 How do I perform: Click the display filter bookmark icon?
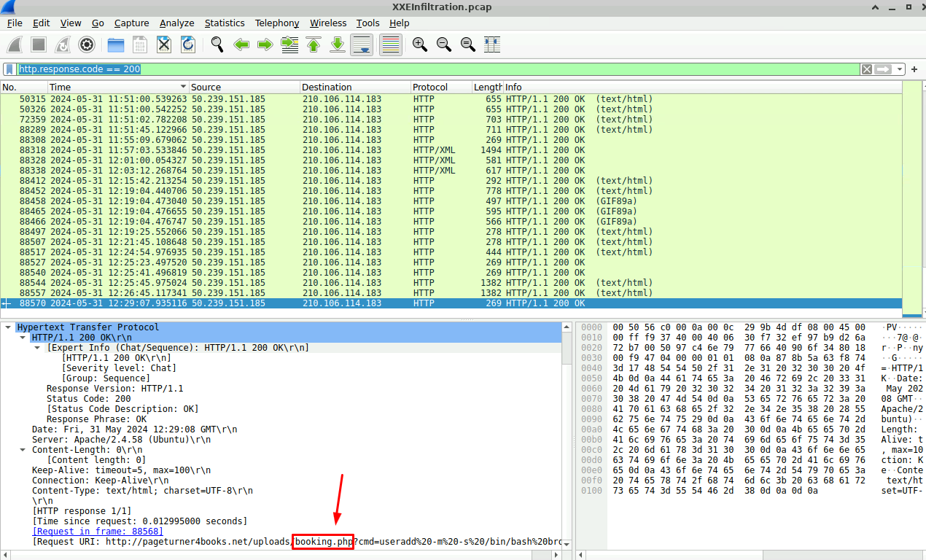9,69
